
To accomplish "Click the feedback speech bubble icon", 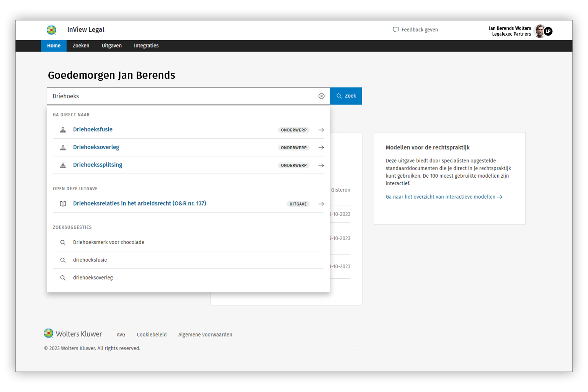I will [x=396, y=29].
